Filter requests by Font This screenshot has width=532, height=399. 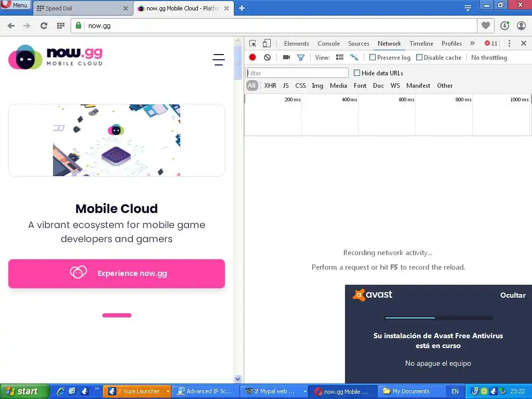coord(360,86)
